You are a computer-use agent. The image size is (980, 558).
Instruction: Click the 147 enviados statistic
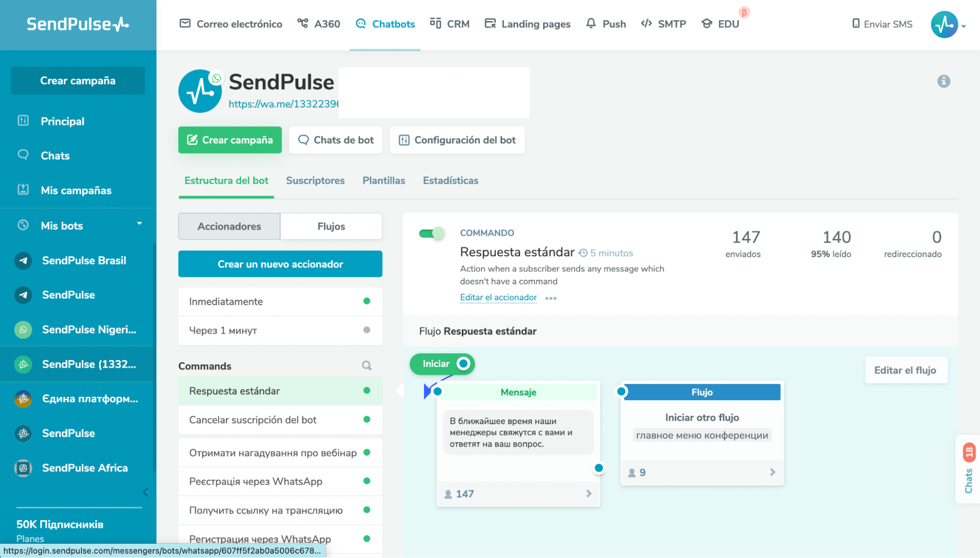coord(744,243)
